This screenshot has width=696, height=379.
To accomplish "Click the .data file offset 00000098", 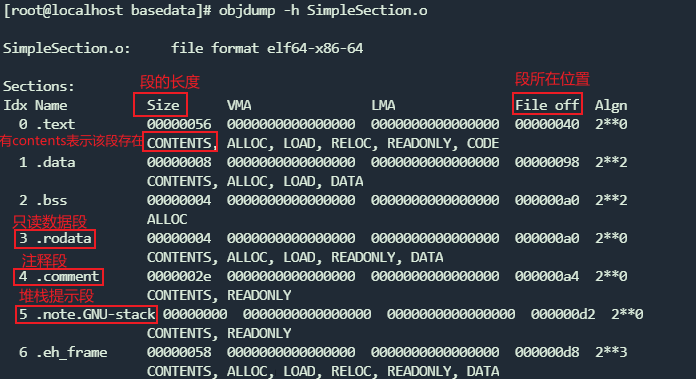I will (x=547, y=162).
